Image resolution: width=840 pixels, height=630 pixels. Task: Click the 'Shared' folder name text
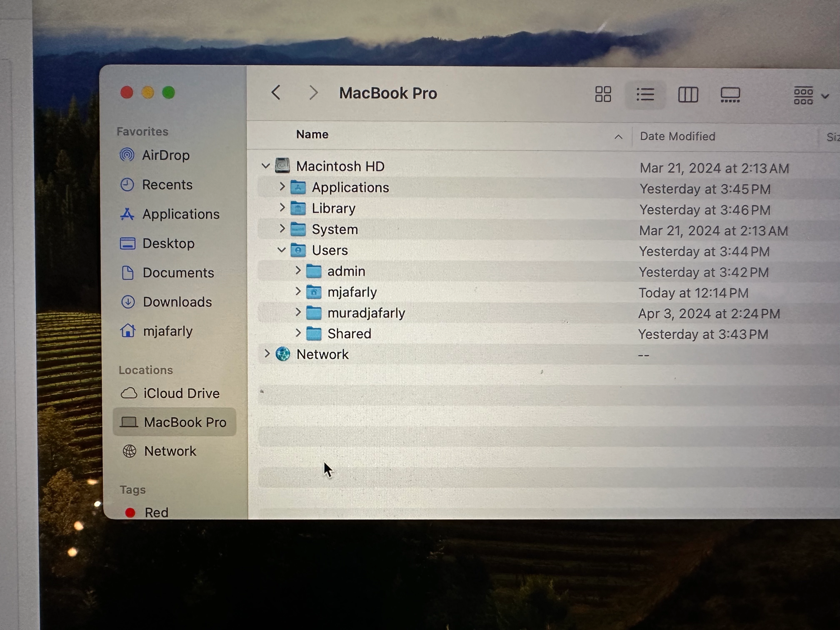click(x=349, y=333)
